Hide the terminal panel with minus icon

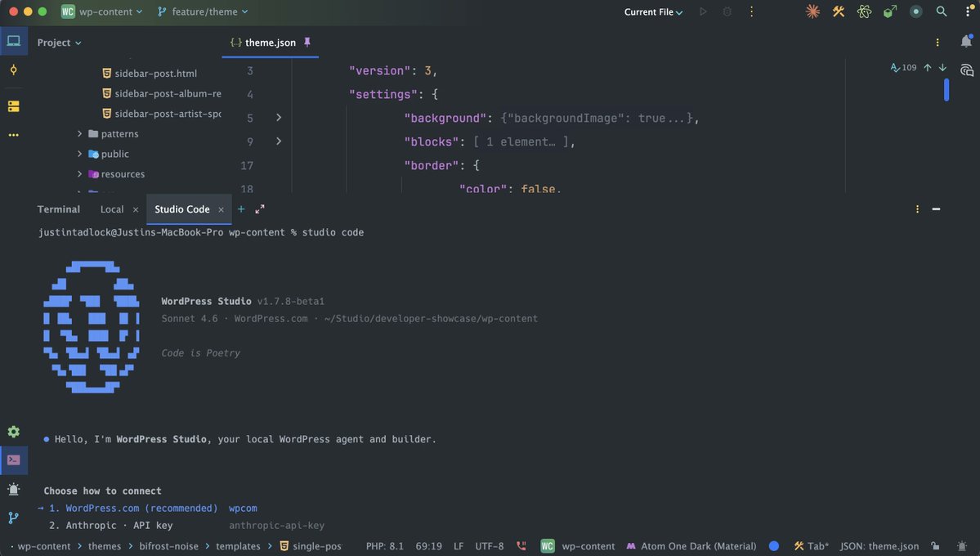[x=936, y=208]
